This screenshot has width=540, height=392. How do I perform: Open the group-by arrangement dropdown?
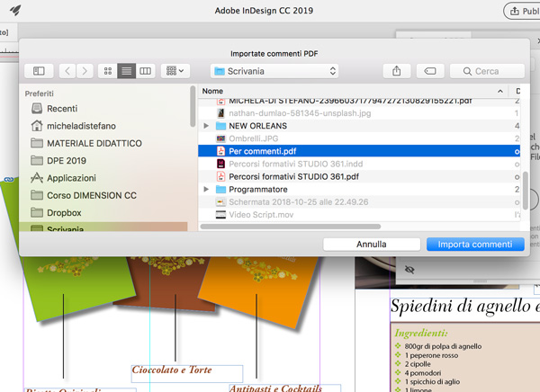(175, 71)
